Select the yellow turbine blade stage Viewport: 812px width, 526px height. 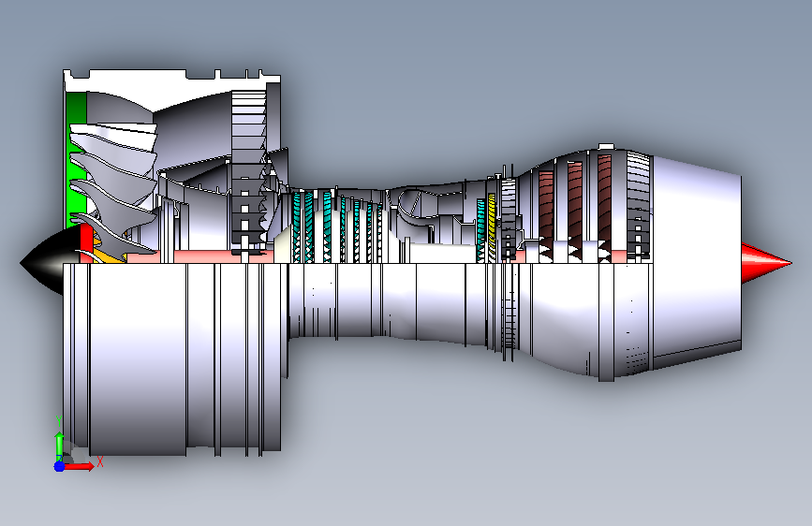492,226
